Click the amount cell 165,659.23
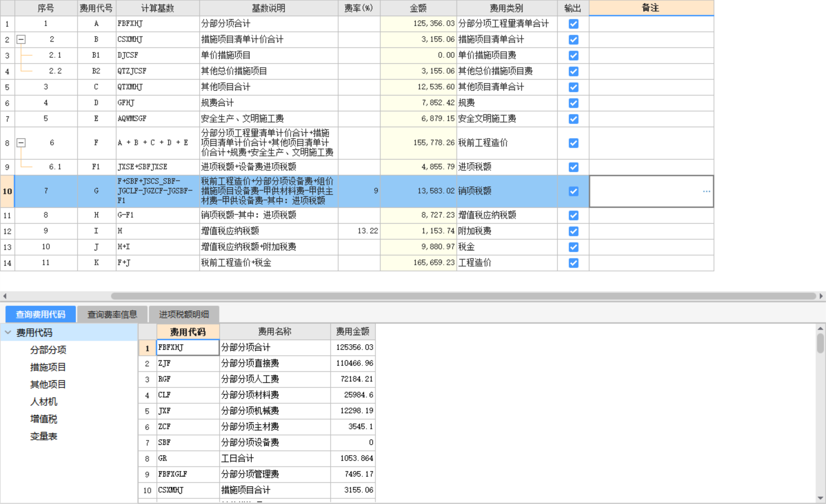 click(418, 263)
